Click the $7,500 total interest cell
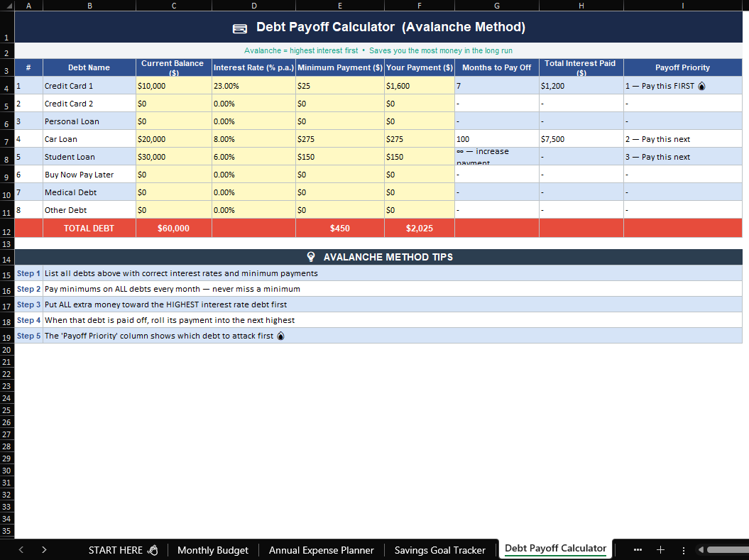 581,139
